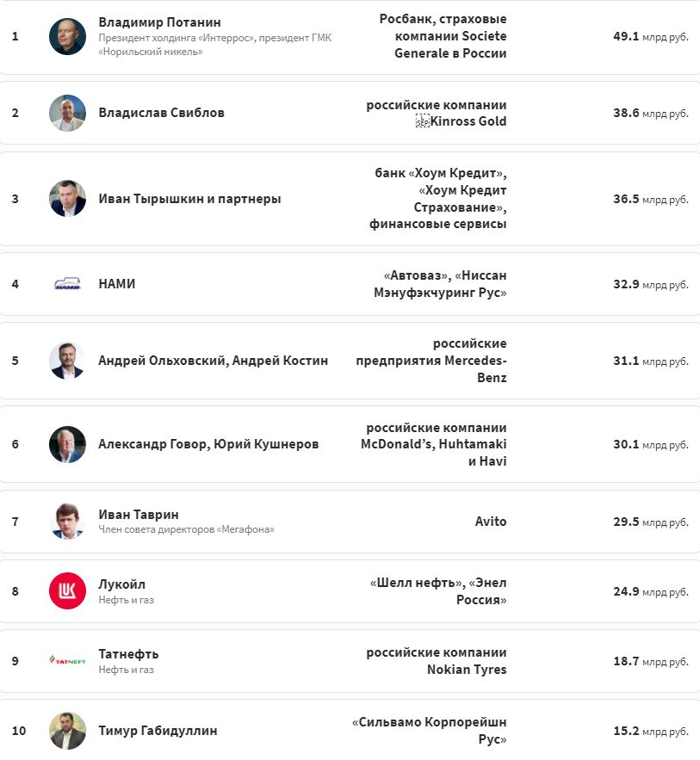Open the Лукойл company name
The width and height of the screenshot is (700, 760).
click(122, 584)
